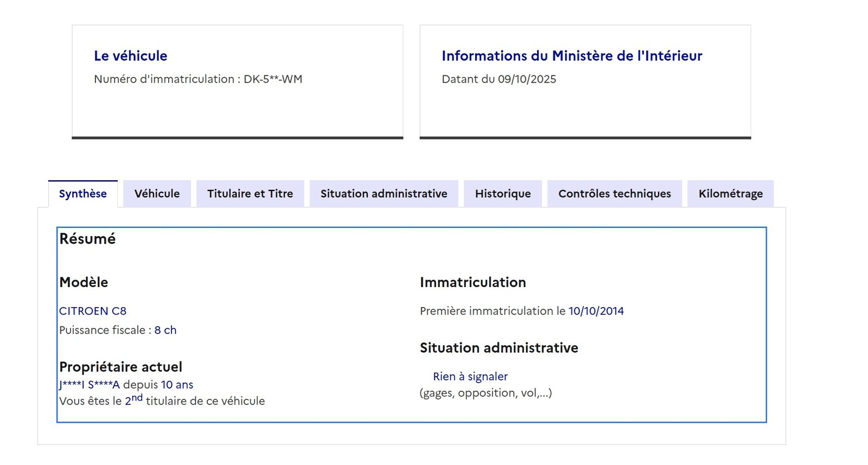Go to the Historique tab
This screenshot has width=868, height=465.
(x=502, y=194)
